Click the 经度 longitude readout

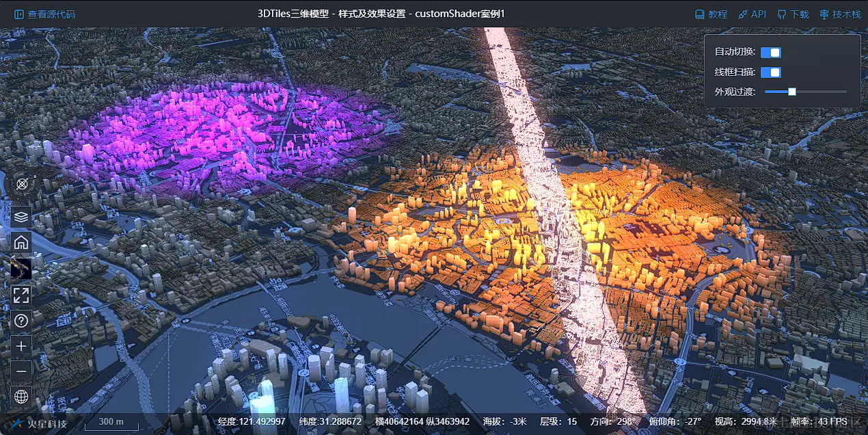pyautogui.click(x=251, y=421)
